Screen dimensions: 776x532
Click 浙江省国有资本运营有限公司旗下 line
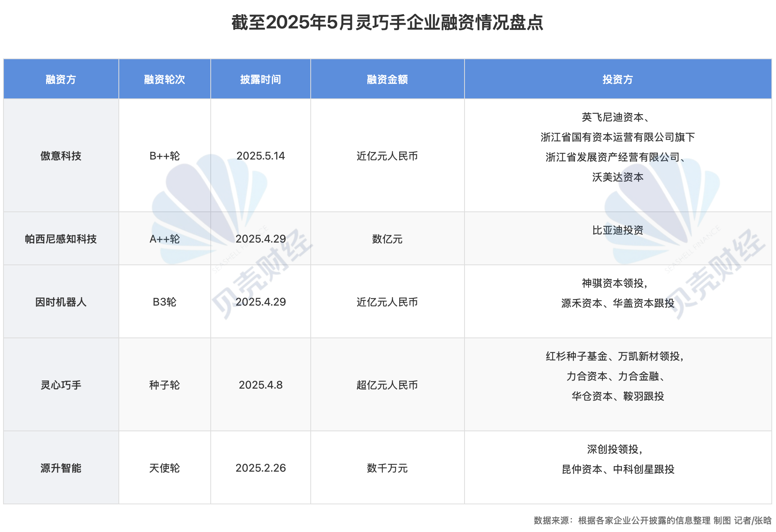[x=618, y=137]
